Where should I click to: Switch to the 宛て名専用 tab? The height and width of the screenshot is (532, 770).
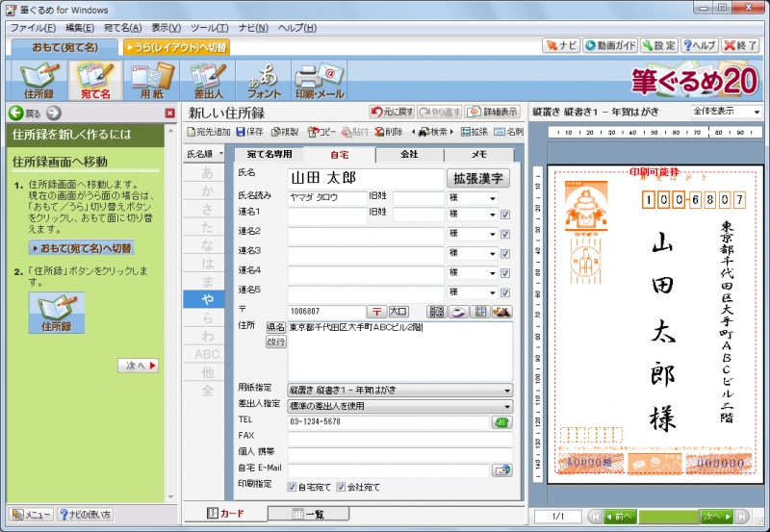point(269,154)
